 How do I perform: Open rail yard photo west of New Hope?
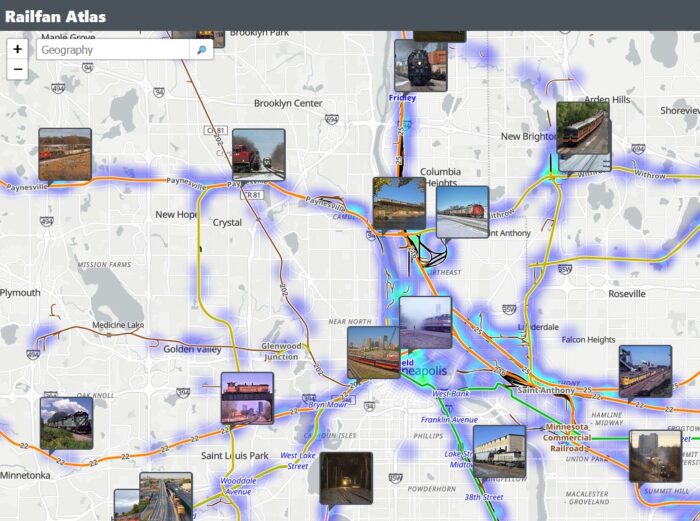tap(65, 154)
